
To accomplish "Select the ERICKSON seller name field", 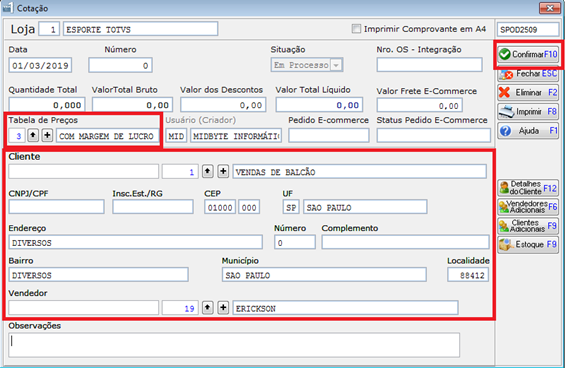I will (345, 308).
